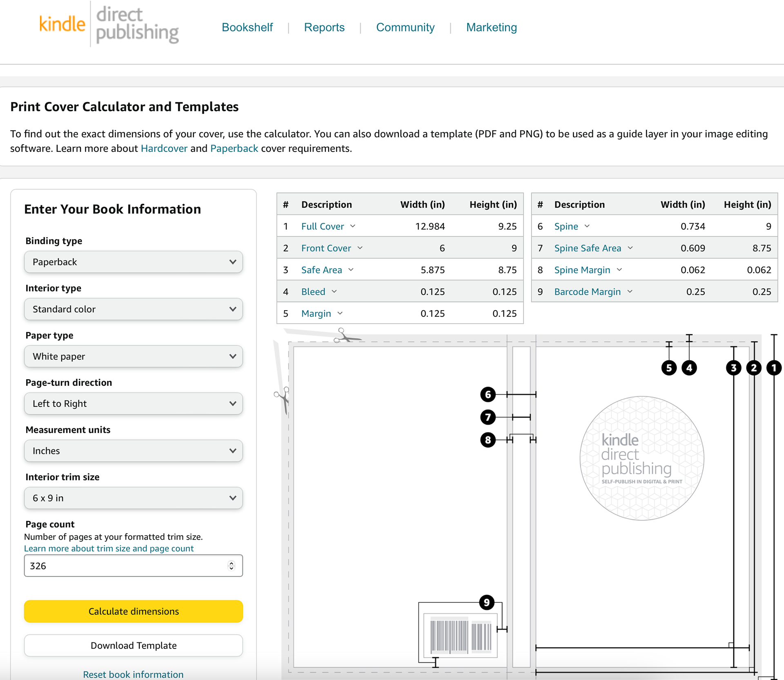Click marker 4 on the cover diagram
Viewport: 784px width, 680px height.
[x=689, y=368]
